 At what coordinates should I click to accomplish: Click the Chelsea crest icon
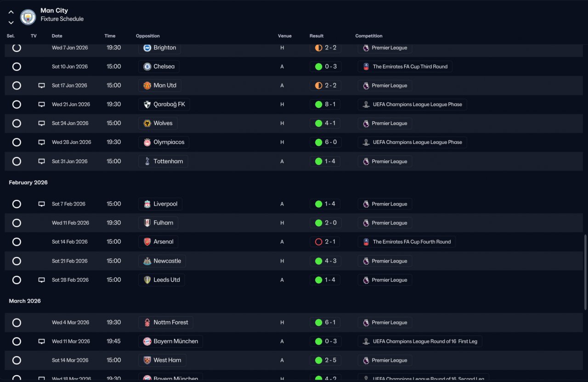pyautogui.click(x=147, y=67)
